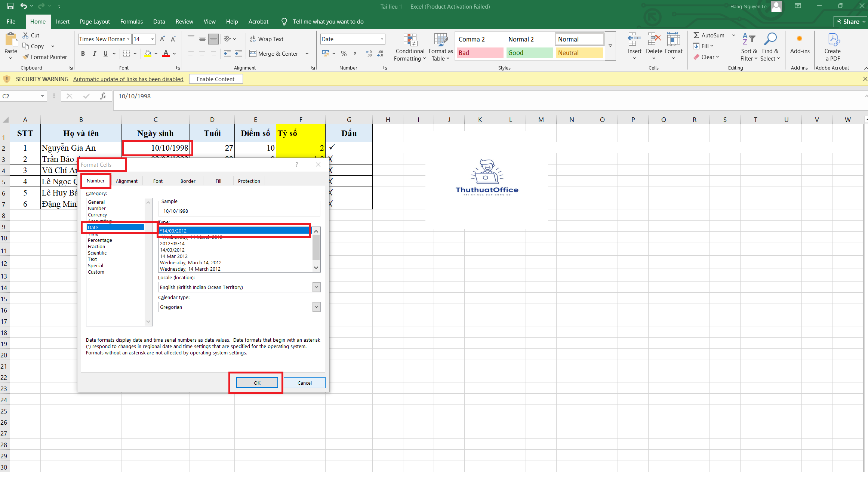Select the Custom category in the list
This screenshot has width=868, height=486.
[96, 272]
